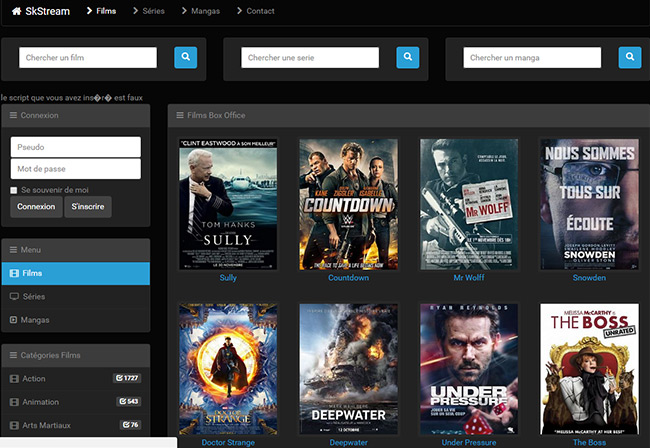Click the Deepwater movie poster
This screenshot has height=448, width=650.
[x=349, y=369]
